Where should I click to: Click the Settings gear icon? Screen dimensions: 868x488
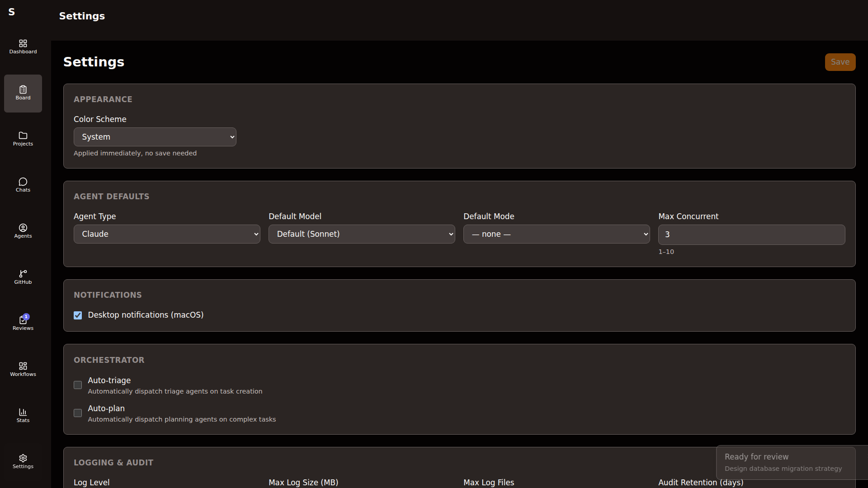click(x=23, y=461)
